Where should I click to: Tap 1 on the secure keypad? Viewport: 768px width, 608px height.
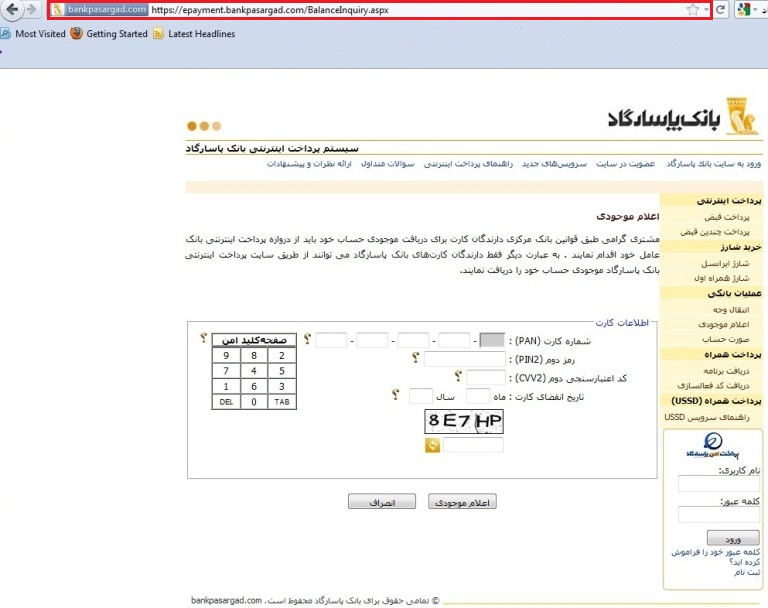point(226,387)
